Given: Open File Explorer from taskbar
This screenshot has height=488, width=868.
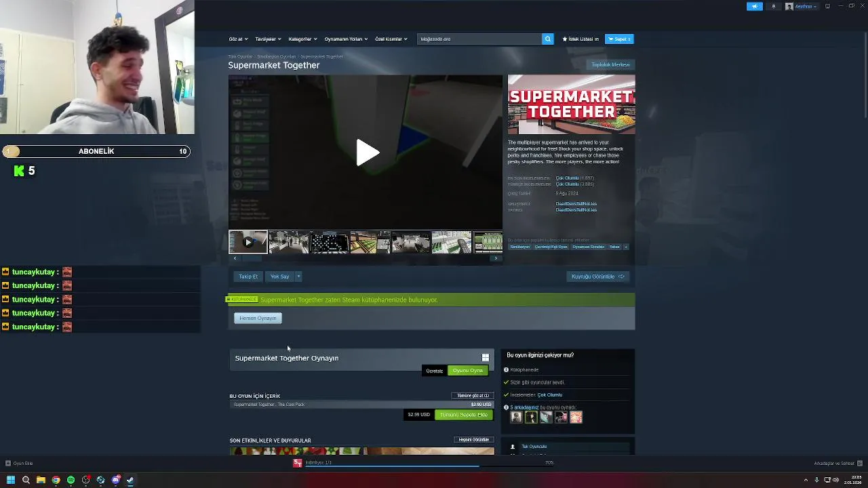Looking at the screenshot, I should click(x=41, y=480).
